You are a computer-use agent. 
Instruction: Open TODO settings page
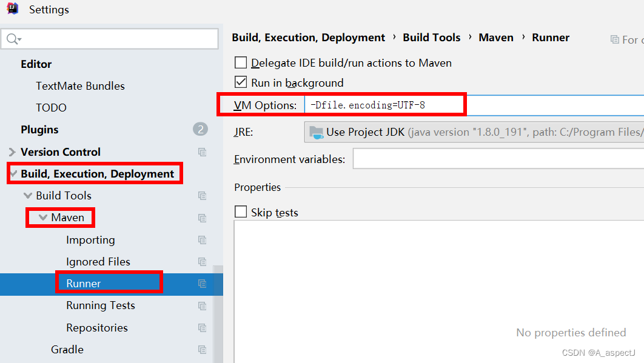51,108
